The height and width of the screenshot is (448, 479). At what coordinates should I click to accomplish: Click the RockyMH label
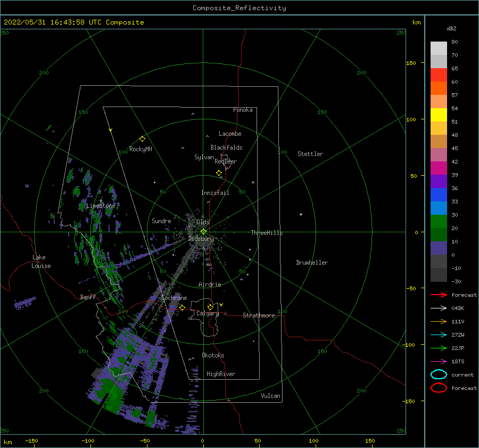pyautogui.click(x=141, y=149)
